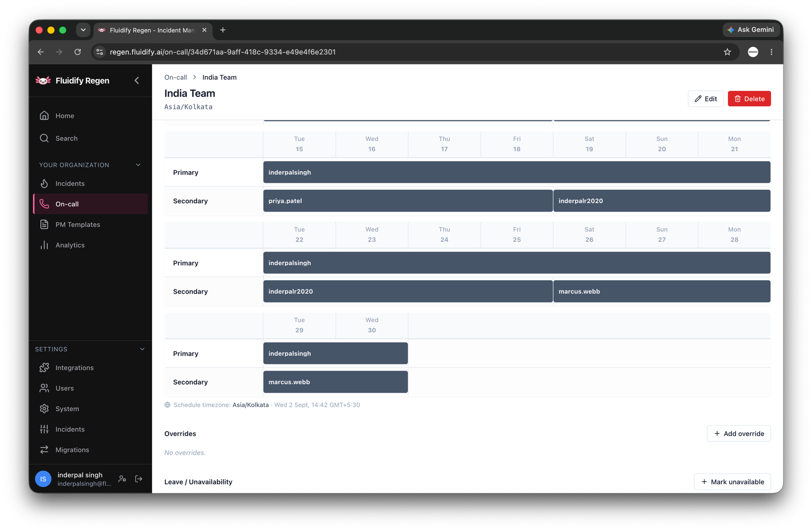Select inderpalsingh primary shift for Tue 29
This screenshot has height=531, width=812.
click(x=335, y=353)
